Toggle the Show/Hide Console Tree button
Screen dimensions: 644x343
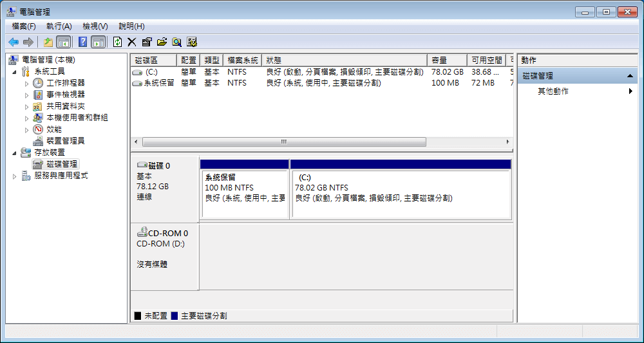tap(63, 42)
